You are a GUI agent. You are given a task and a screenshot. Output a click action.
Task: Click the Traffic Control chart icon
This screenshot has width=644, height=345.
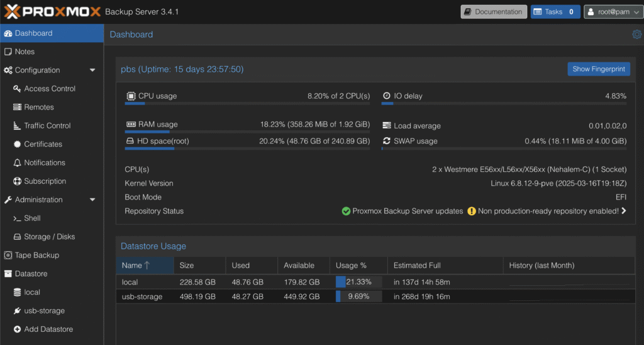pos(17,126)
